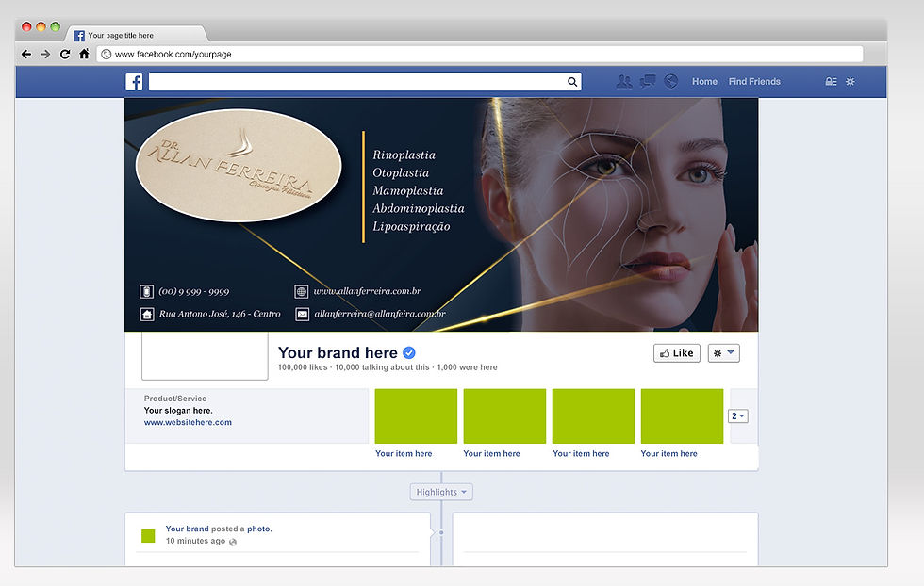924x586 pixels.
Task: Select the timeline dot marker beside the post
Action: 441,532
